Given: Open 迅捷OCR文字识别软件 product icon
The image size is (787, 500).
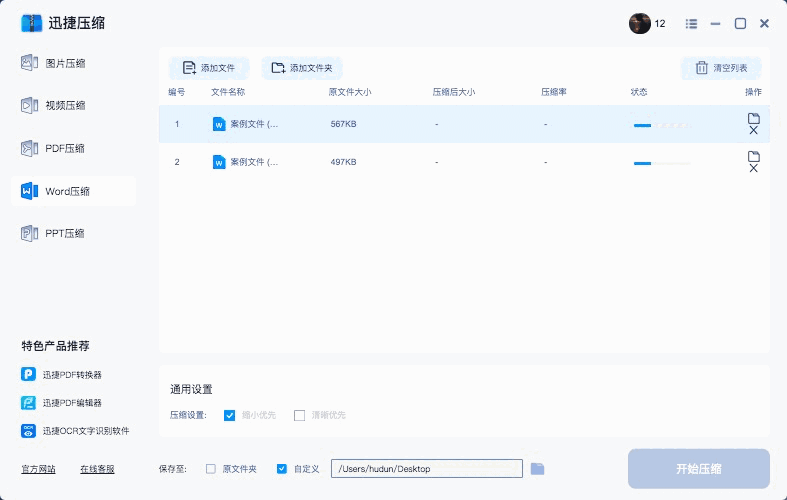Looking at the screenshot, I should pos(29,431).
